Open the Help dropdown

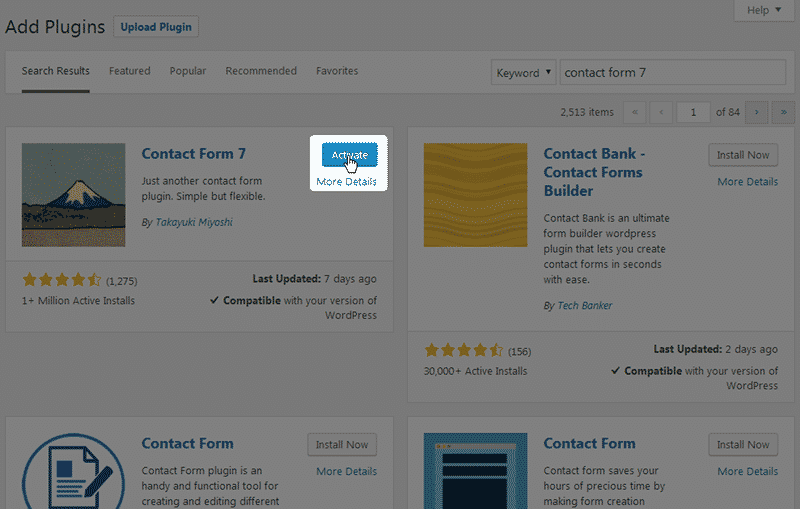coord(764,10)
